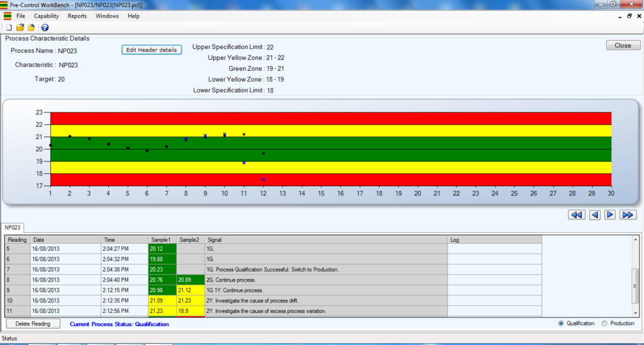Click the Edit Header details button

(x=152, y=50)
